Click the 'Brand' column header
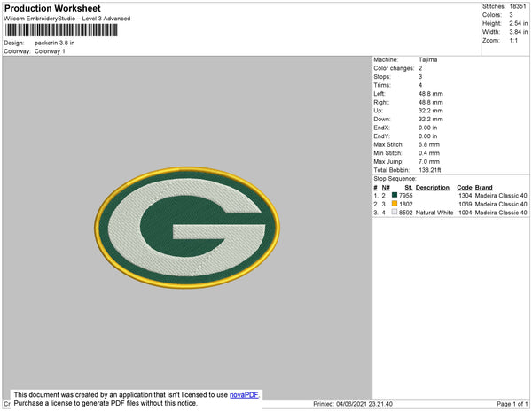532x411 pixels. [483, 188]
